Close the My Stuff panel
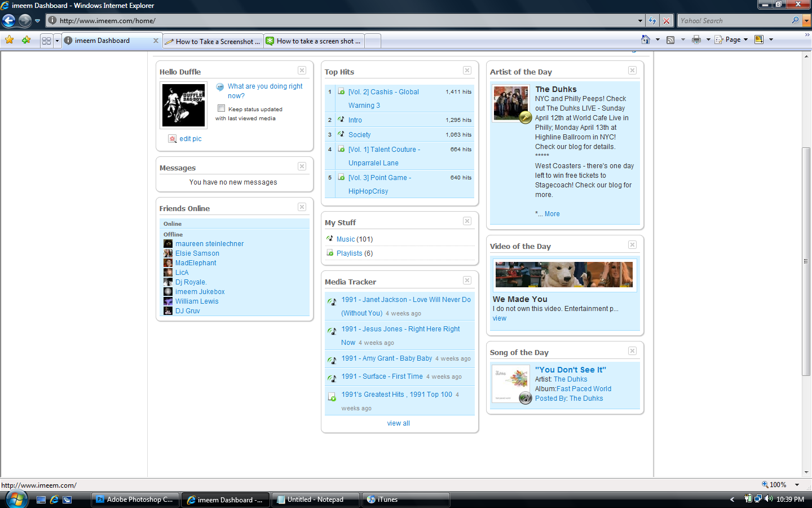 (467, 221)
